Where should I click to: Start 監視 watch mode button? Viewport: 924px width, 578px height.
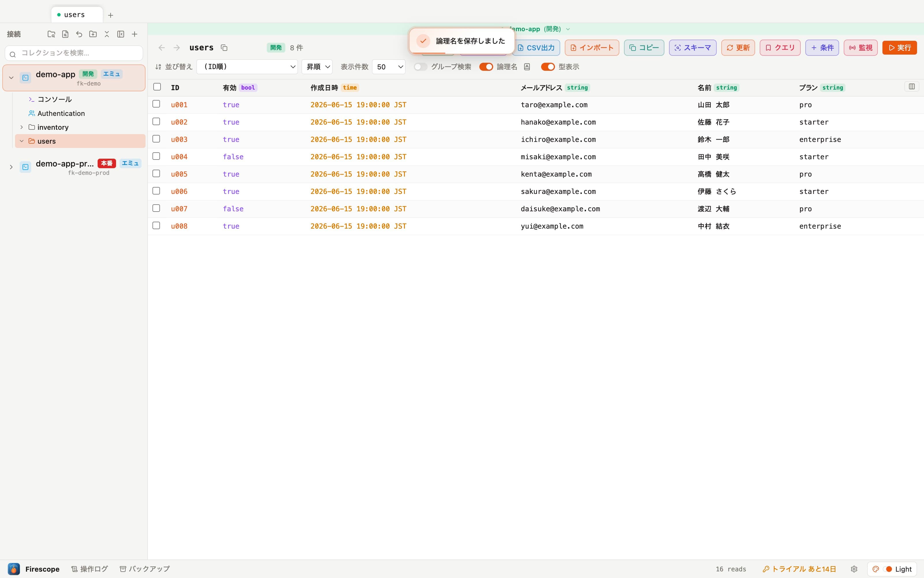(x=860, y=48)
